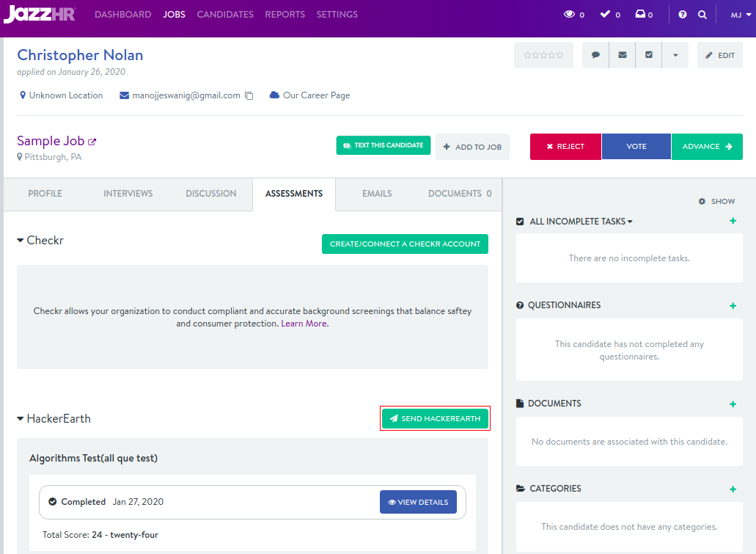
Task: Open the watching eye counter icon
Action: coord(570,15)
